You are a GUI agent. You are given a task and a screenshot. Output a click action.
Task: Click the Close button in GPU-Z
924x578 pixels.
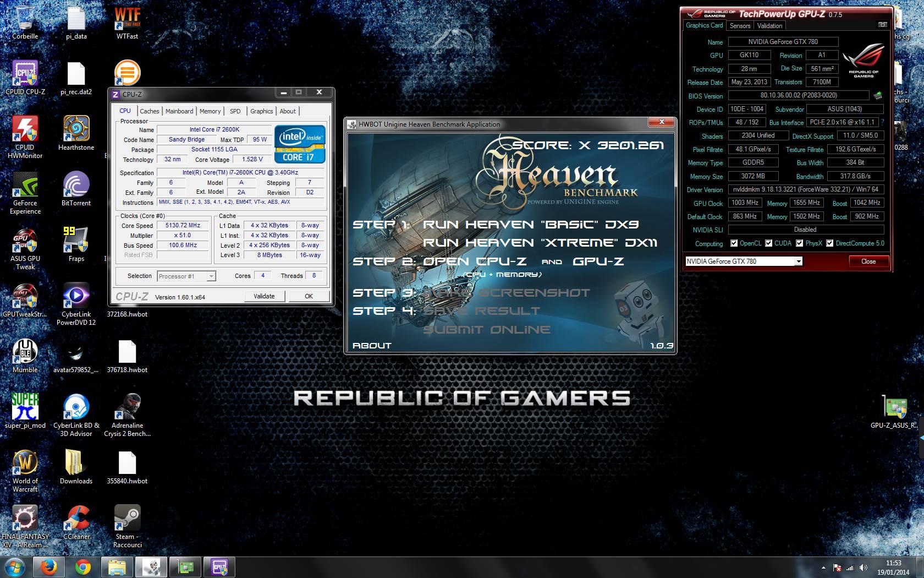tap(868, 261)
